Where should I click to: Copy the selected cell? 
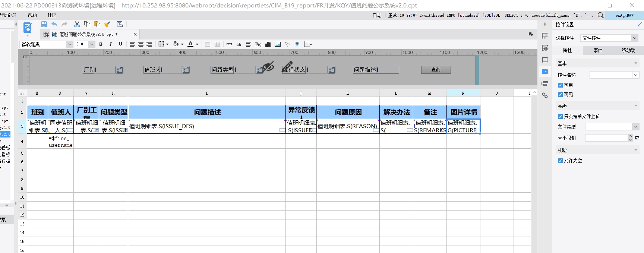87,24
